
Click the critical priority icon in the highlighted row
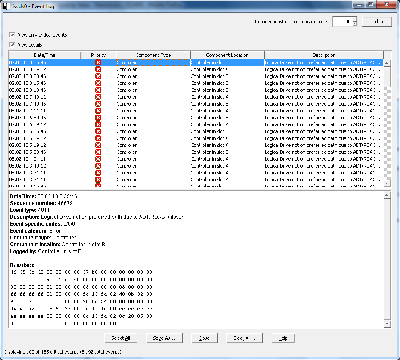pos(98,63)
